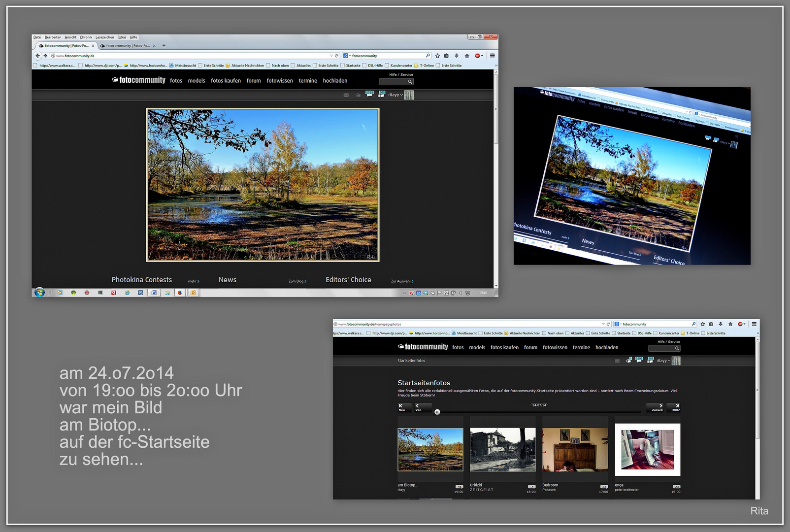Screen dimensions: 790x532
Task: Click the ritayy avatar thumbnail in top browser
Action: tap(409, 95)
